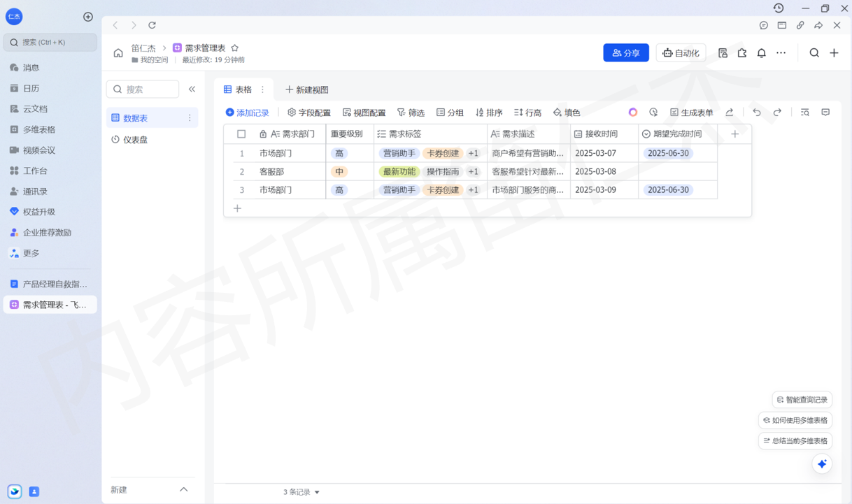This screenshot has height=504, width=852.
Task: Switch to 产品经理自救指… pinned document
Action: pos(50,285)
